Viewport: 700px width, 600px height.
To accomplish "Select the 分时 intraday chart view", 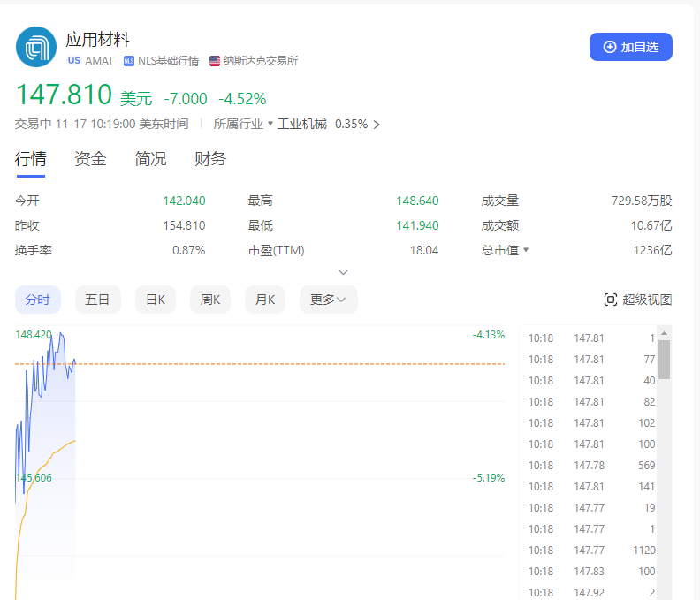I will click(38, 300).
